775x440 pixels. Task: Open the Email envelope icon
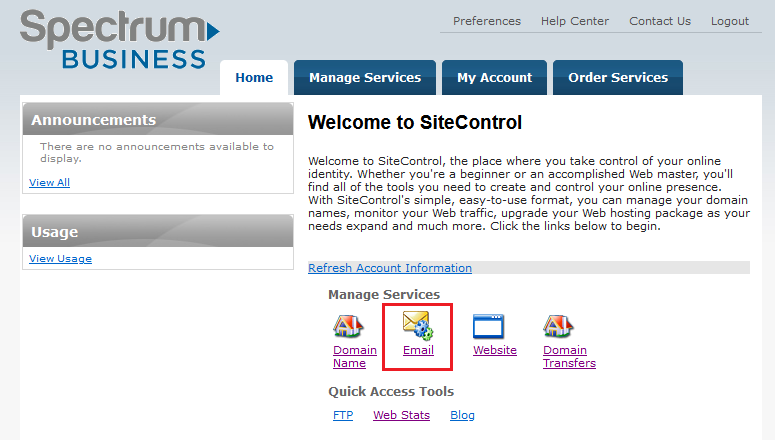(x=417, y=325)
